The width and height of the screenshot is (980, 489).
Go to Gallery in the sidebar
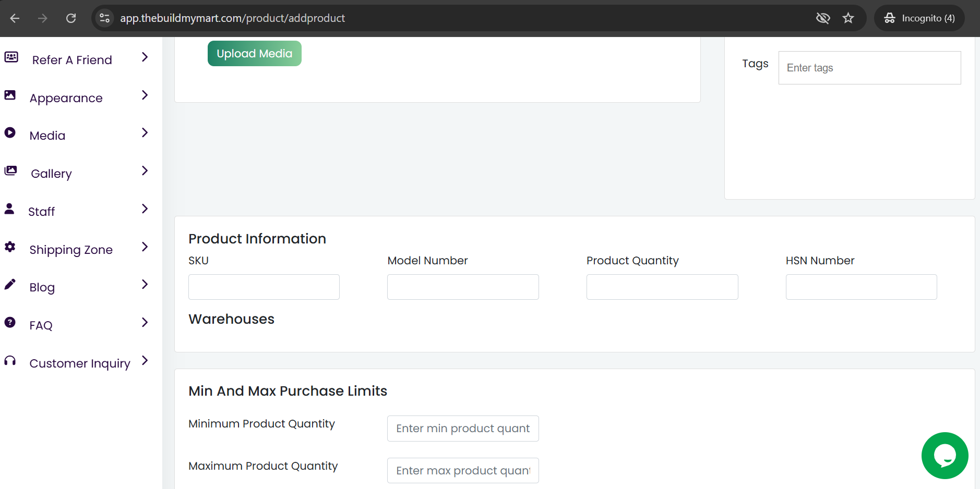point(51,174)
